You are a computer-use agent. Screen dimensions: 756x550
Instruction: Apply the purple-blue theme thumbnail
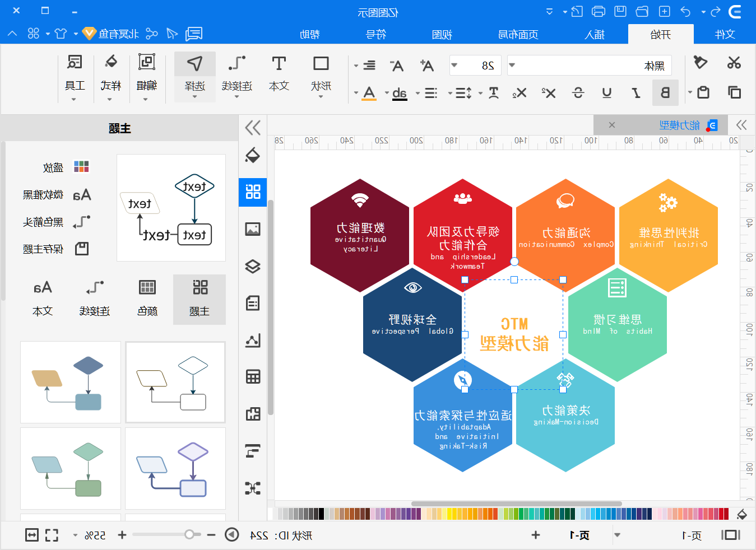click(x=175, y=469)
